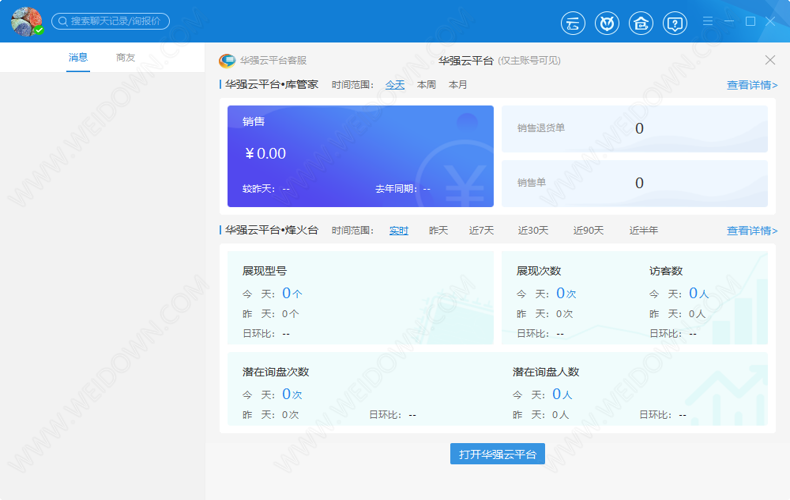Viewport: 790px width, 500px height.
Task: Click the owl icon in title bar
Action: pyautogui.click(x=607, y=22)
